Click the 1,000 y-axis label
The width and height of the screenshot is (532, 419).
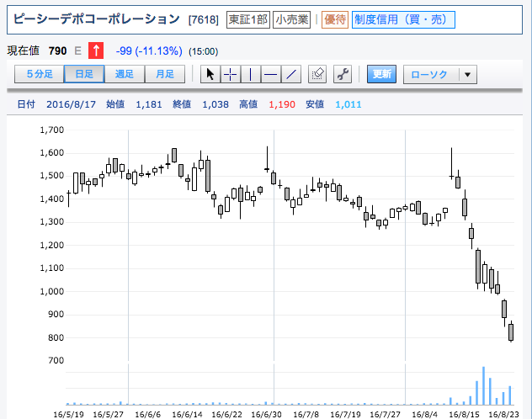pyautogui.click(x=52, y=291)
